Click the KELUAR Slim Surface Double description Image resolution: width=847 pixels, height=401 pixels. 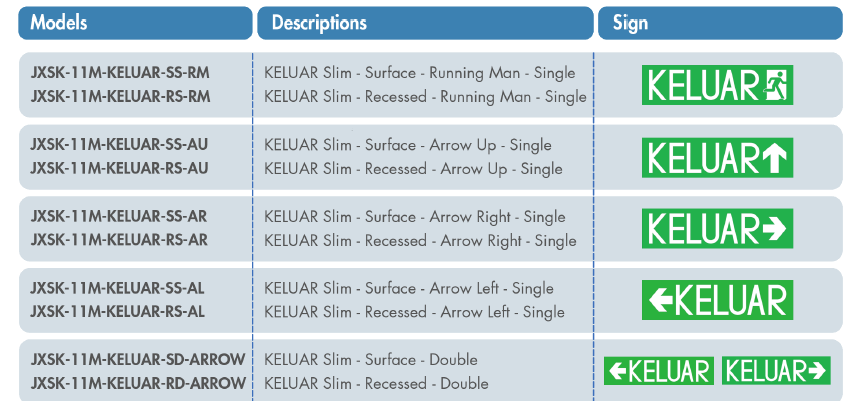(371, 359)
